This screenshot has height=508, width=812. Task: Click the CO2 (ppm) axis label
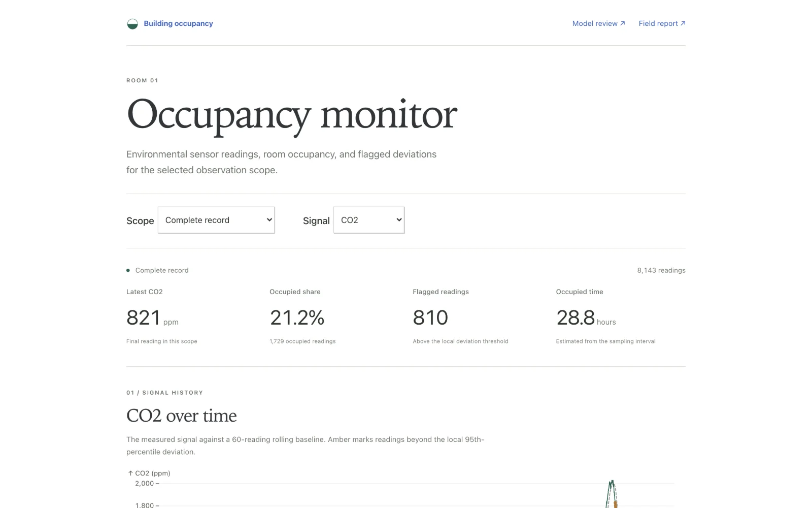149,473
